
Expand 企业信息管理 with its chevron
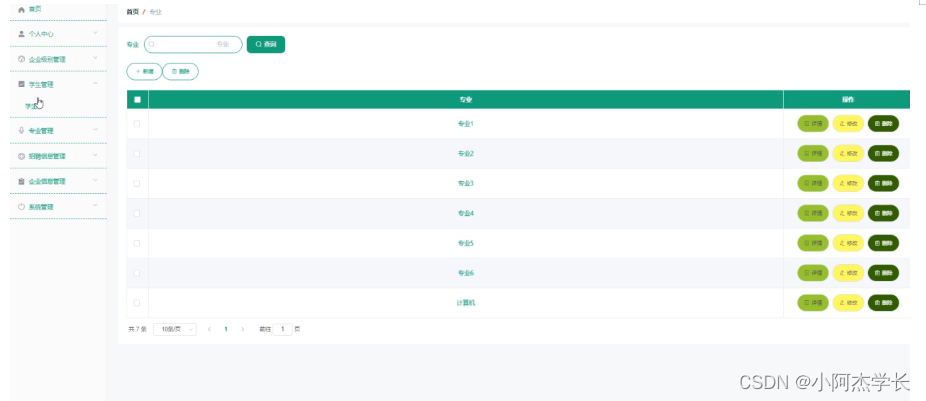pos(95,180)
